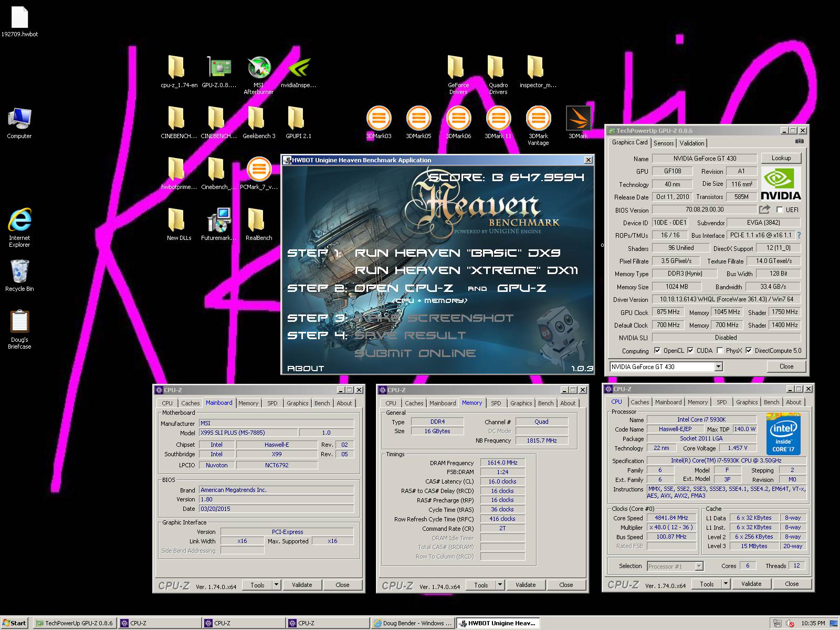Click the X99S SLI PLUS model field
This screenshot has height=630, width=840.
tap(248, 433)
